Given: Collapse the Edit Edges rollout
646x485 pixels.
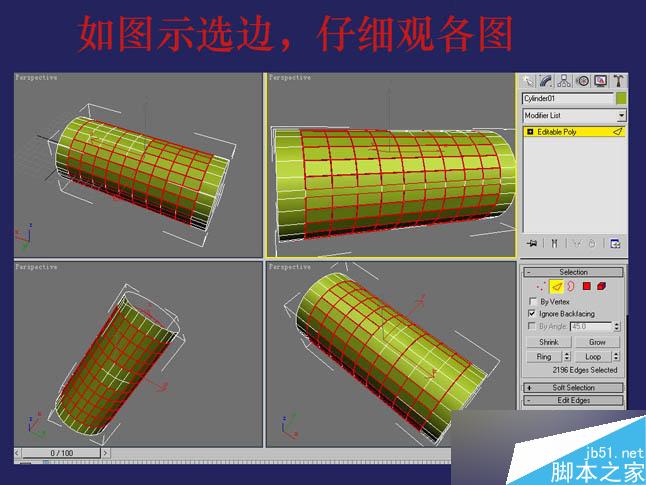Looking at the screenshot, I should 573,400.
